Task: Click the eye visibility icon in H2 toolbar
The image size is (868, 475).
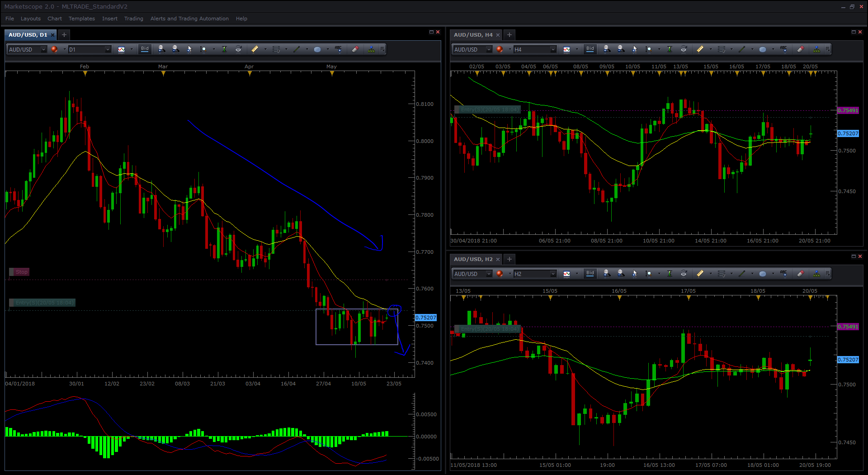Action: 684,274
